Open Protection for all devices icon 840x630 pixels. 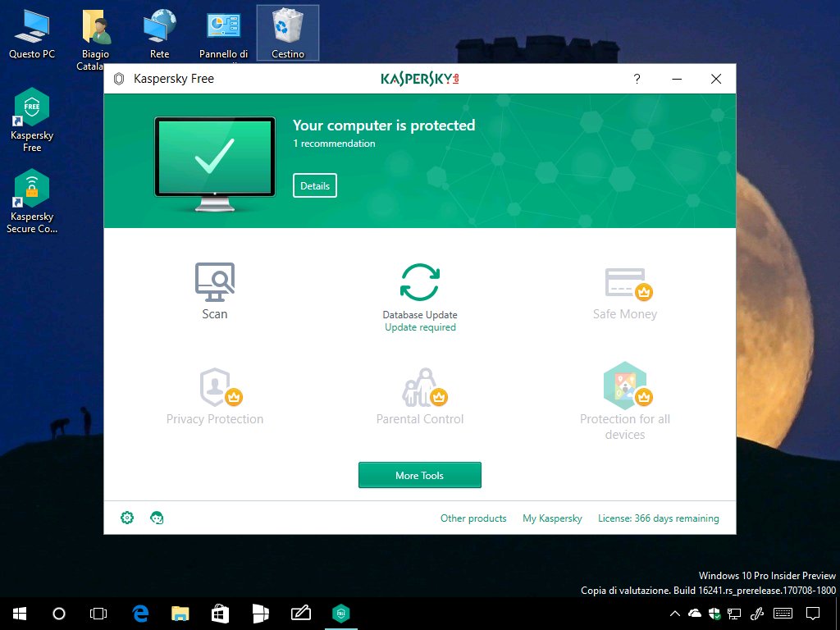(628, 386)
